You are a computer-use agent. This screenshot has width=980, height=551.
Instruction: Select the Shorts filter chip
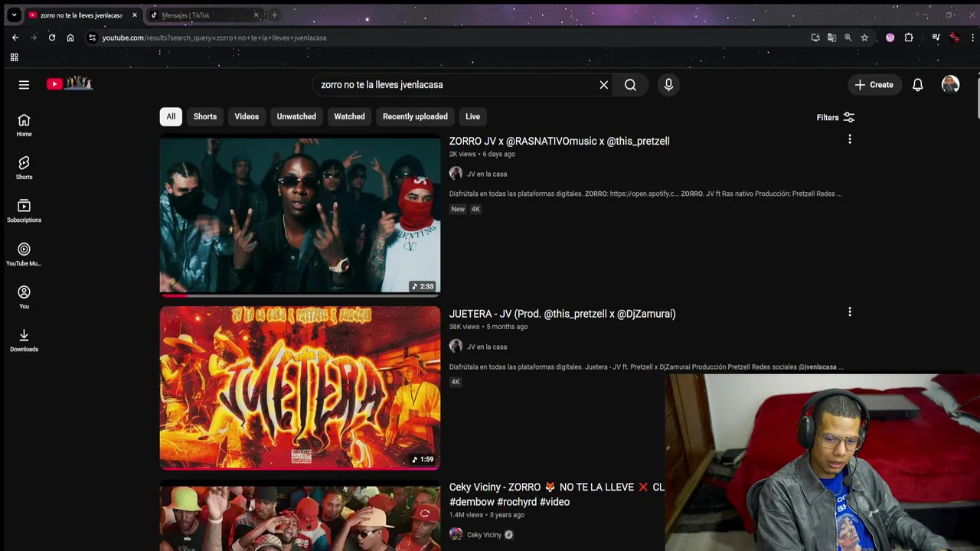[205, 116]
